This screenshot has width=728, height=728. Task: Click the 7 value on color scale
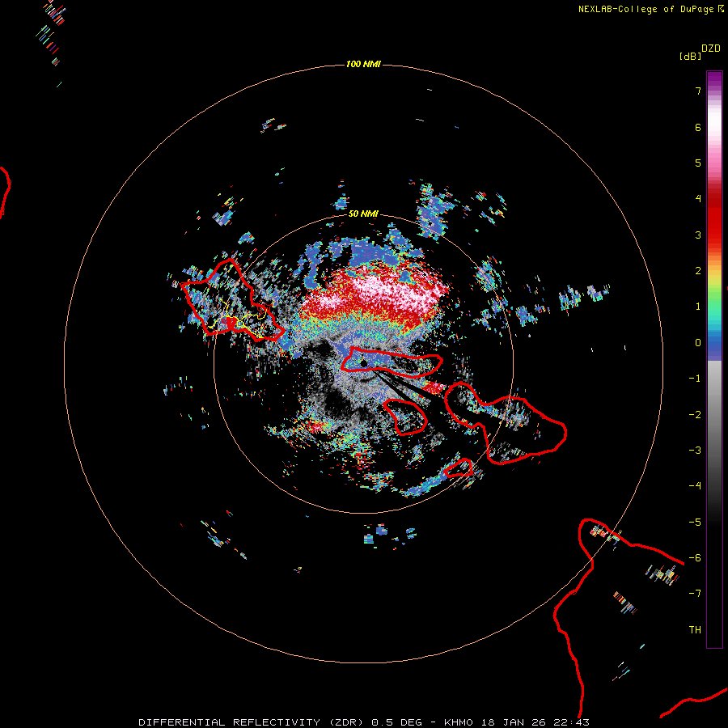(x=698, y=91)
